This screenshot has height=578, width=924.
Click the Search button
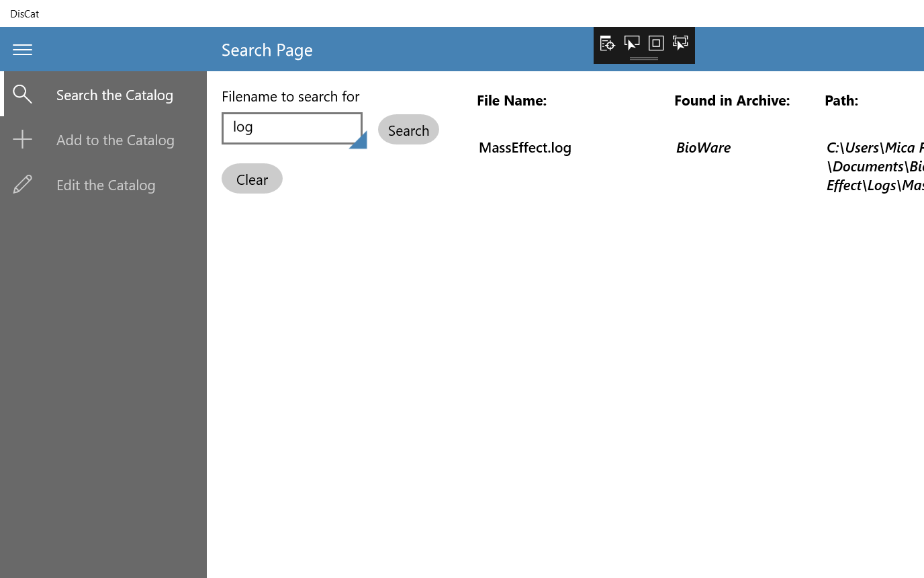tap(408, 130)
